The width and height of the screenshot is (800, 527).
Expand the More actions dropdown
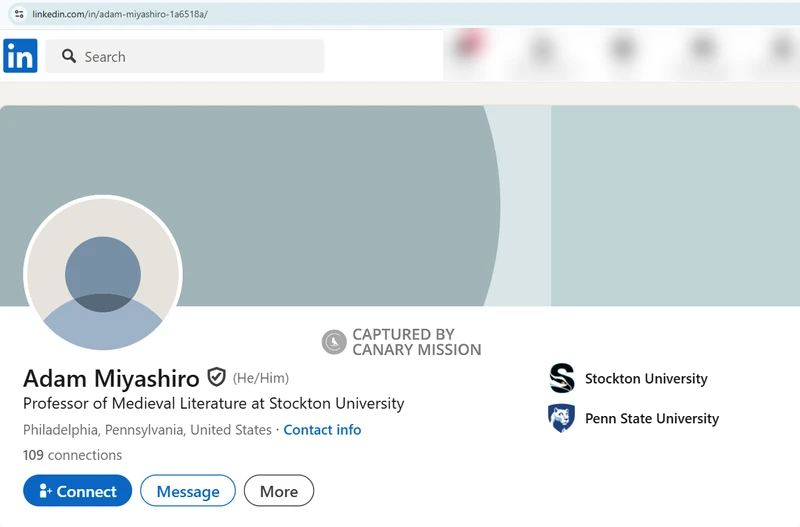pyautogui.click(x=279, y=491)
